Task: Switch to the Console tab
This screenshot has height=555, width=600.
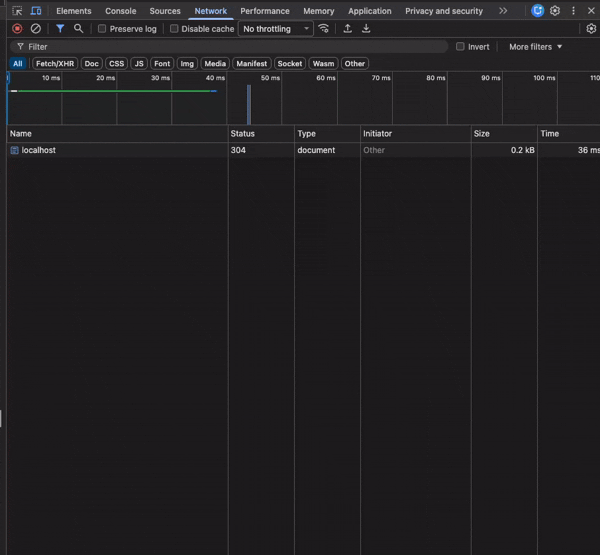Action: tap(121, 11)
